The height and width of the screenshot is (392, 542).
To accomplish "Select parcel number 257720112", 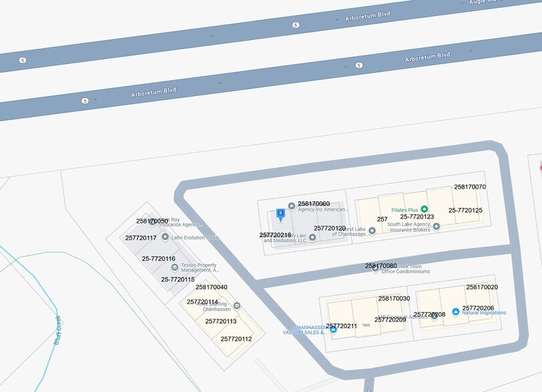I will [236, 339].
